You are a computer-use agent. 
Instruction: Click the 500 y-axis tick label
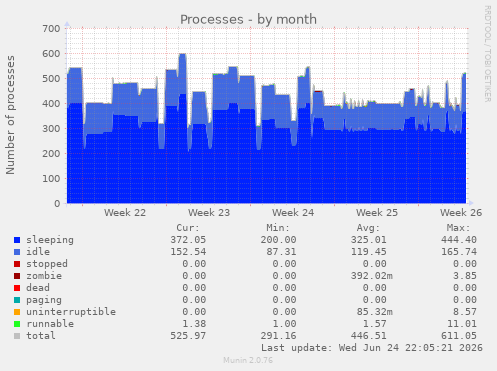click(51, 79)
